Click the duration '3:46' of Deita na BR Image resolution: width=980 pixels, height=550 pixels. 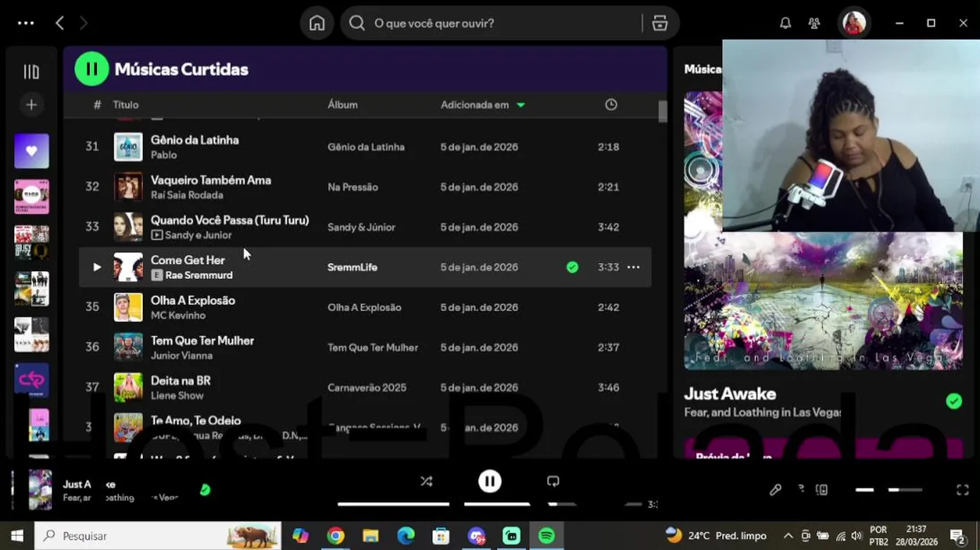pyautogui.click(x=608, y=387)
